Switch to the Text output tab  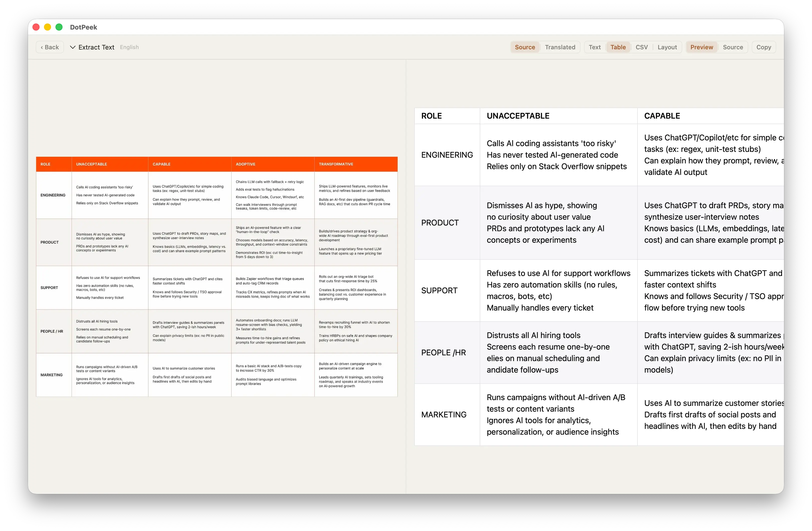(x=594, y=47)
